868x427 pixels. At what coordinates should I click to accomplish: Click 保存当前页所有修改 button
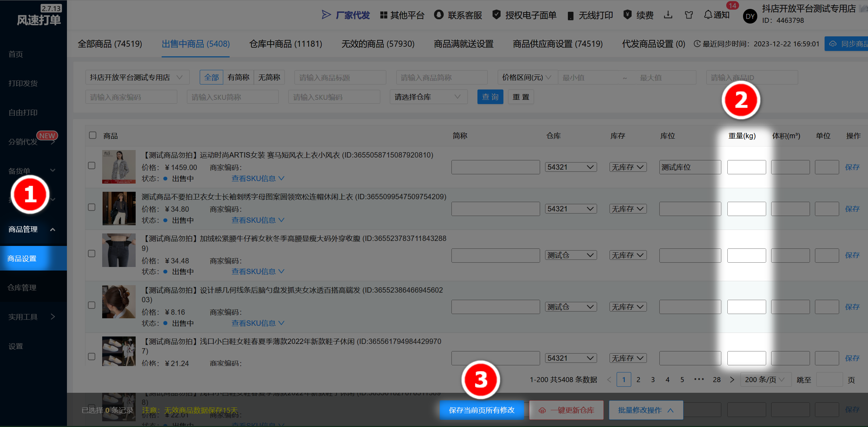(482, 410)
